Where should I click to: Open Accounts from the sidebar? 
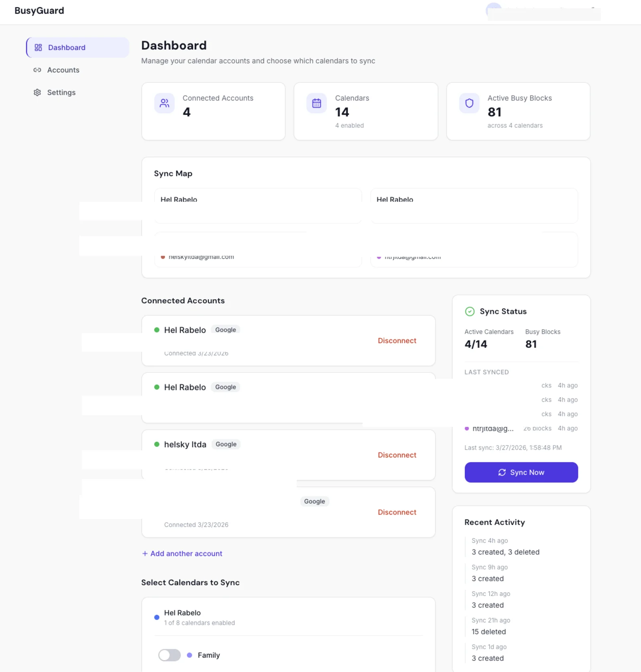coord(63,70)
